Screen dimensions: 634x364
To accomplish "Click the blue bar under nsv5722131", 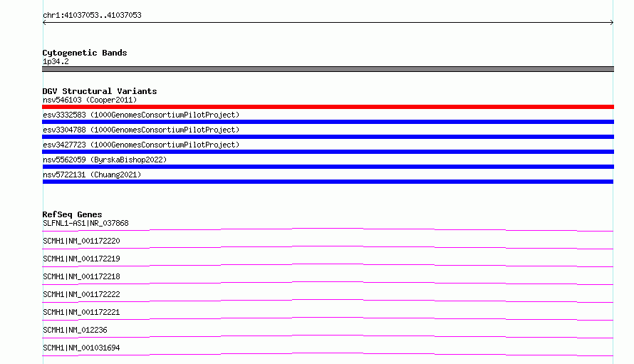I will pyautogui.click(x=328, y=182).
